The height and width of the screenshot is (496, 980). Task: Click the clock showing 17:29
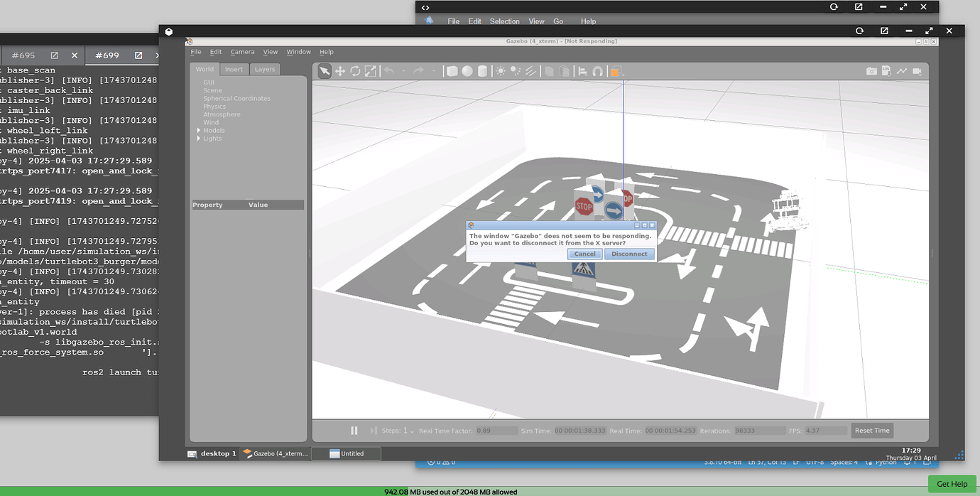click(x=911, y=450)
